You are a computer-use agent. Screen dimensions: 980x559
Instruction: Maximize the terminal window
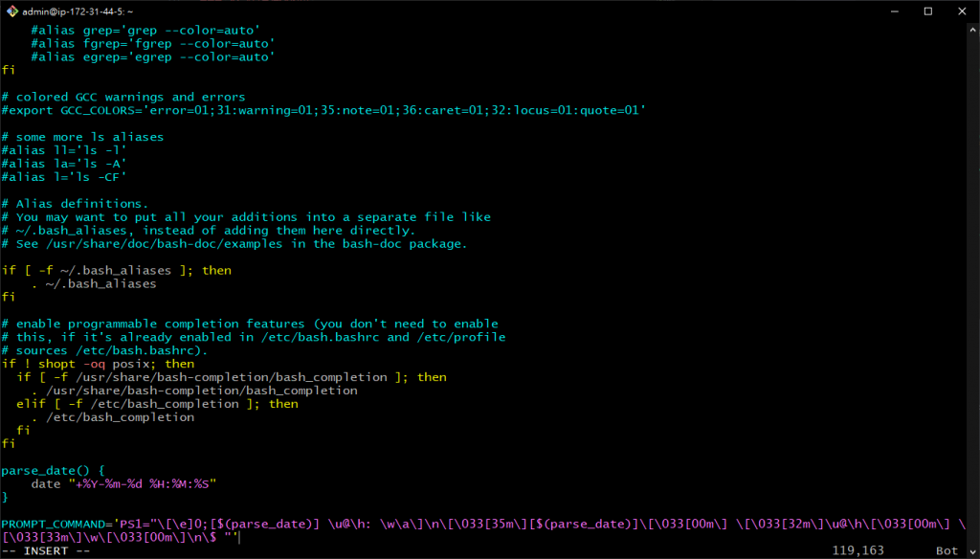click(x=928, y=11)
